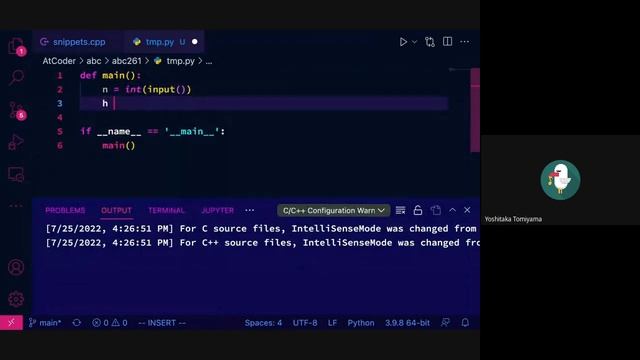Viewport: 640px width, 360px height.
Task: Click abc261 folder in the breadcrumb
Action: point(127,61)
